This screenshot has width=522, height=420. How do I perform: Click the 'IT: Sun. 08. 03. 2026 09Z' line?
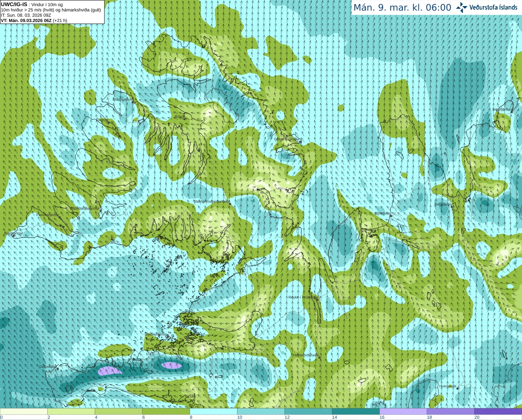[26, 15]
